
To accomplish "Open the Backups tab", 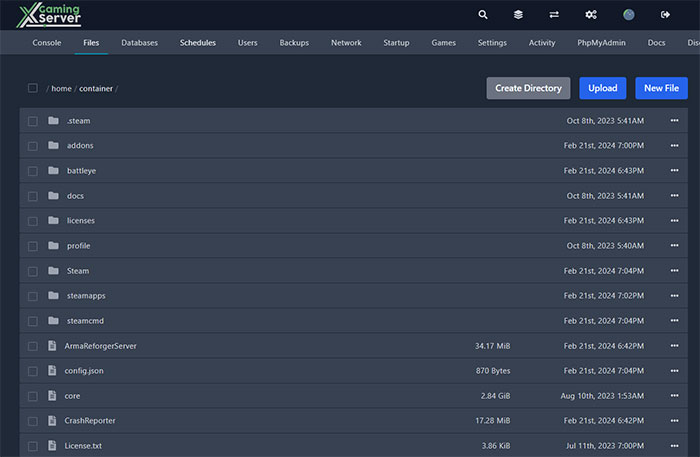I will point(294,43).
